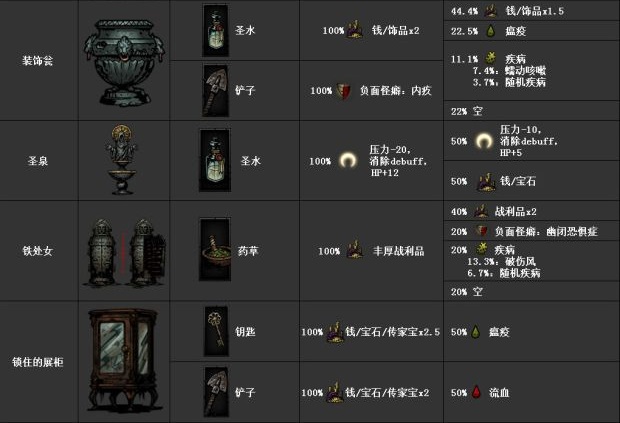This screenshot has height=423, width=620.
Task: Open the 圣泉 fountain picture
Action: pyautogui.click(x=123, y=160)
